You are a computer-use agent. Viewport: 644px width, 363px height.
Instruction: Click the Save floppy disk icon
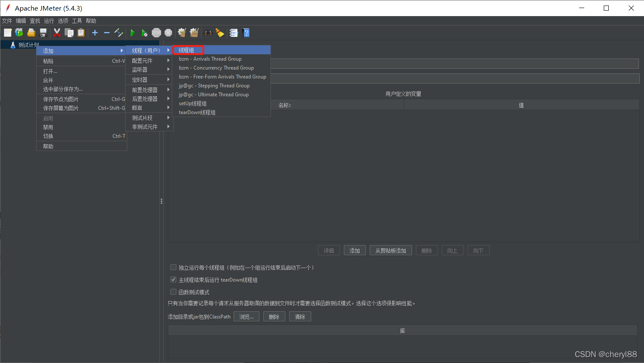coord(43,33)
